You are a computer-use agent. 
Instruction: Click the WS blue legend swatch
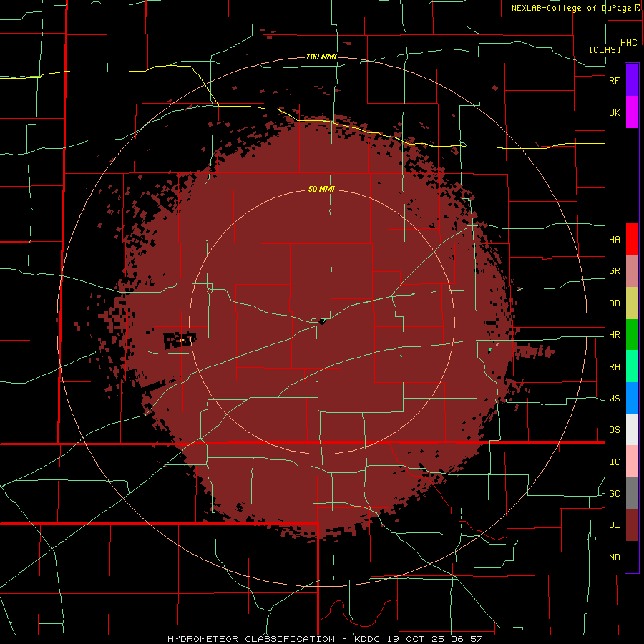632,398
